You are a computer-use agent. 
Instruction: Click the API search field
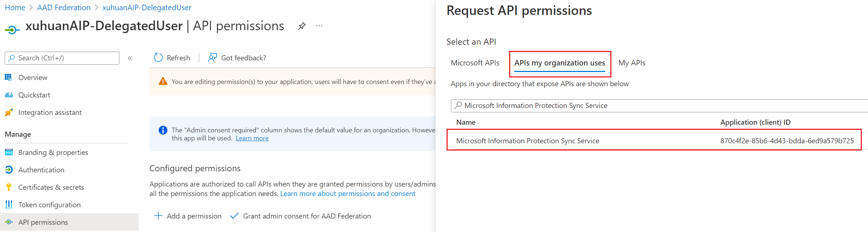[x=659, y=105]
